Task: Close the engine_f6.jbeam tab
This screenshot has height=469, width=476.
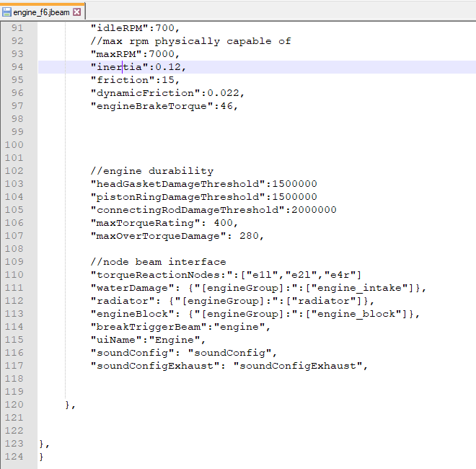Action: point(77,12)
